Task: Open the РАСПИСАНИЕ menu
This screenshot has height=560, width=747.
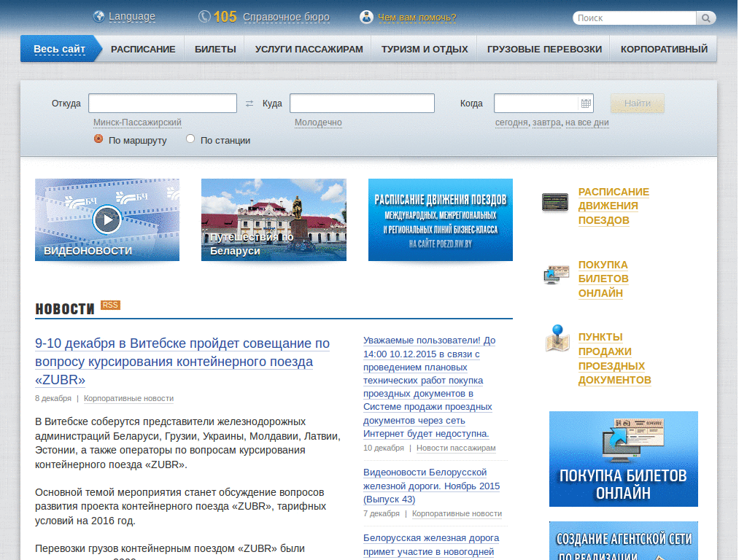Action: click(143, 49)
